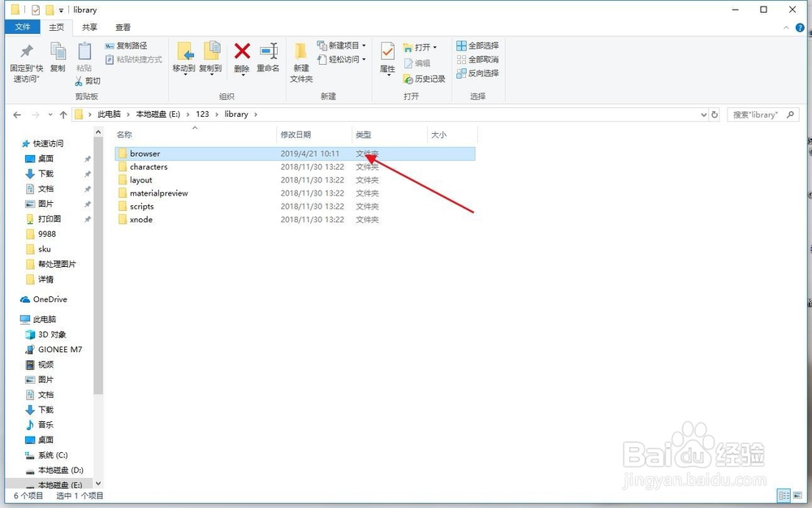Click 此电脑 in address bar
Image resolution: width=812 pixels, height=508 pixels.
(110, 114)
